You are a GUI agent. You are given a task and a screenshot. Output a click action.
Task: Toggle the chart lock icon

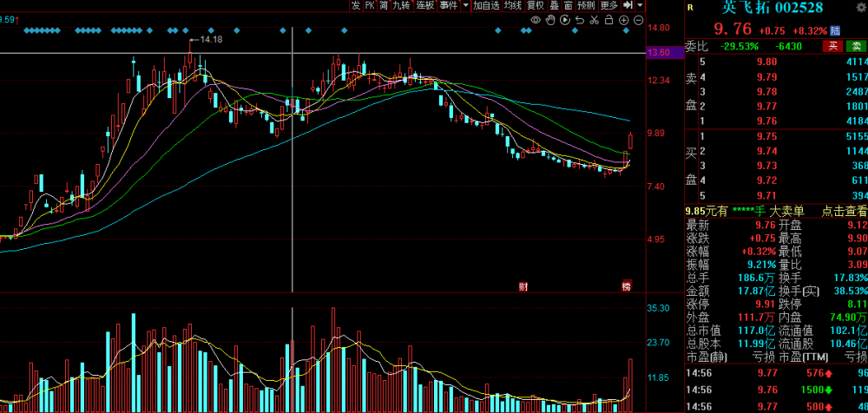tap(608, 19)
